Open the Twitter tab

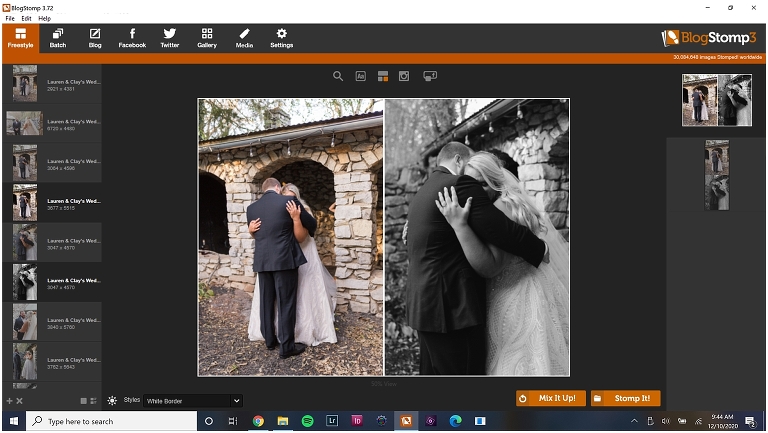pyautogui.click(x=169, y=38)
